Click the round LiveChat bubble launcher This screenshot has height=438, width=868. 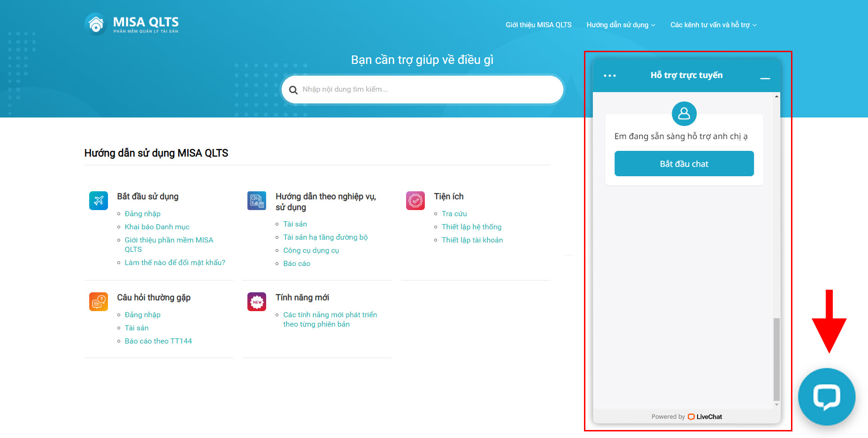click(x=827, y=397)
